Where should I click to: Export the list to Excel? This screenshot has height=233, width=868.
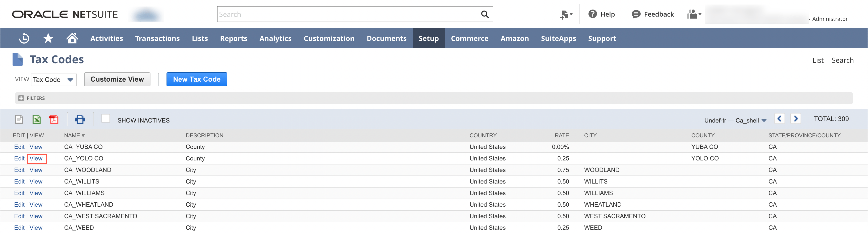pos(36,119)
